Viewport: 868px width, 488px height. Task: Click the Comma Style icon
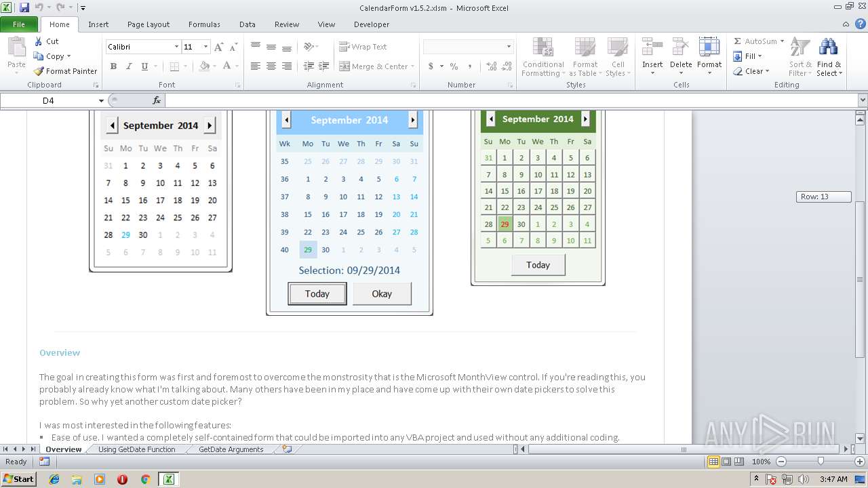click(470, 66)
